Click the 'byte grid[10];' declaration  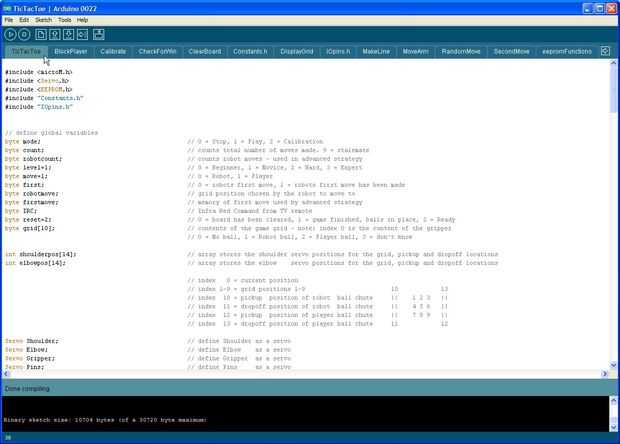[30, 228]
